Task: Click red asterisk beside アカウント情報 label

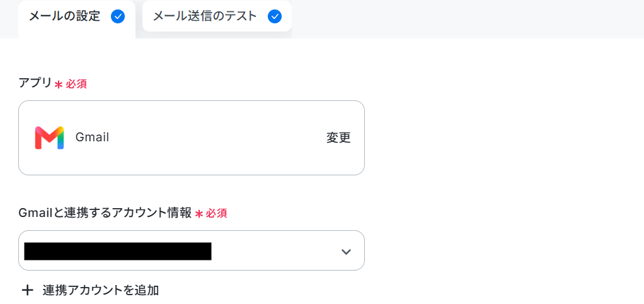Action: coord(199,214)
